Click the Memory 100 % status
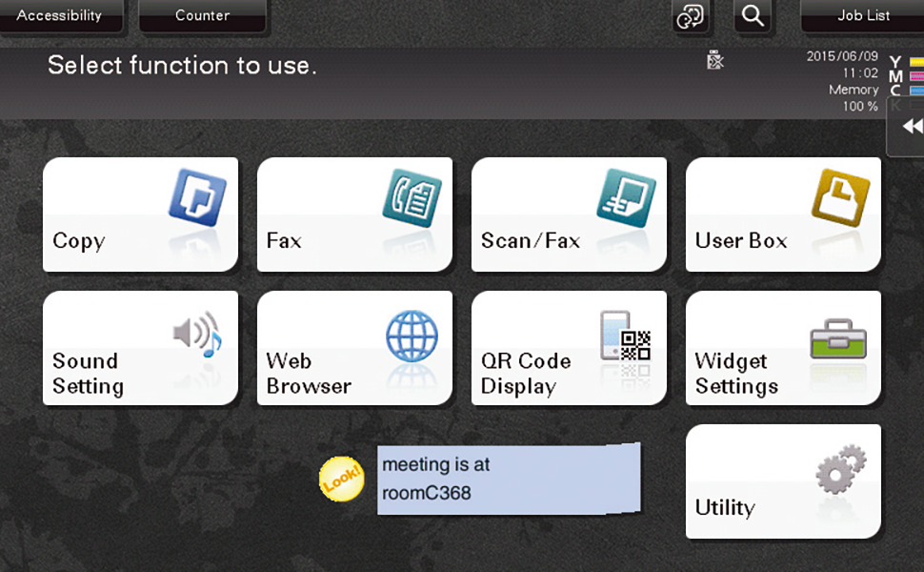This screenshot has height=572, width=924. coord(854,98)
